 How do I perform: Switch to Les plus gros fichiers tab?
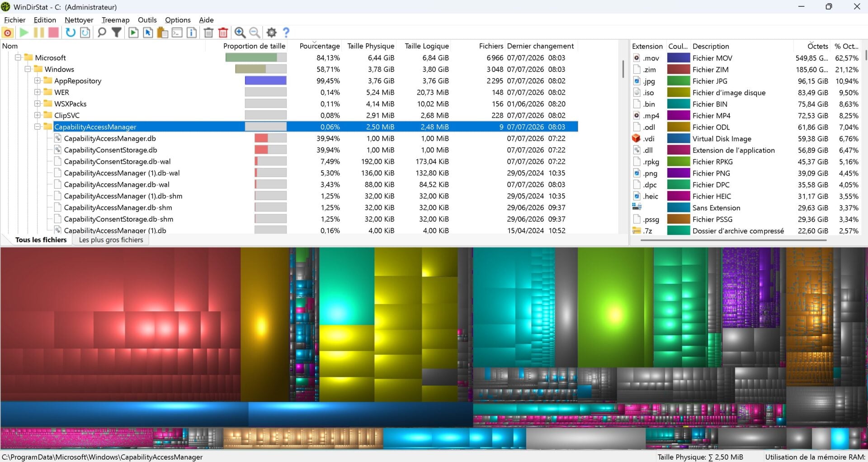click(111, 240)
